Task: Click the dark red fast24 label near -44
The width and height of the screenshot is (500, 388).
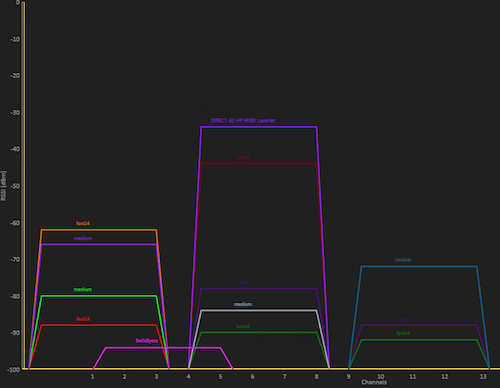Action: coord(243,157)
